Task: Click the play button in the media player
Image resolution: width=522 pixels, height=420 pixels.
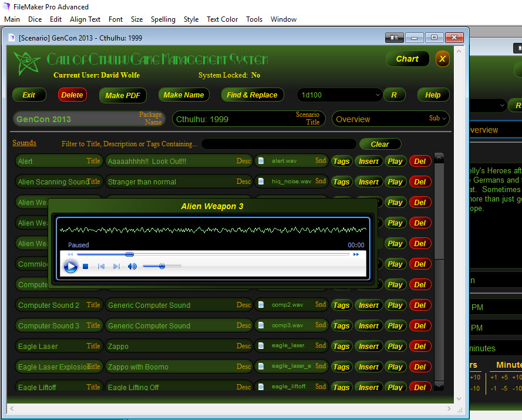Action: point(70,267)
